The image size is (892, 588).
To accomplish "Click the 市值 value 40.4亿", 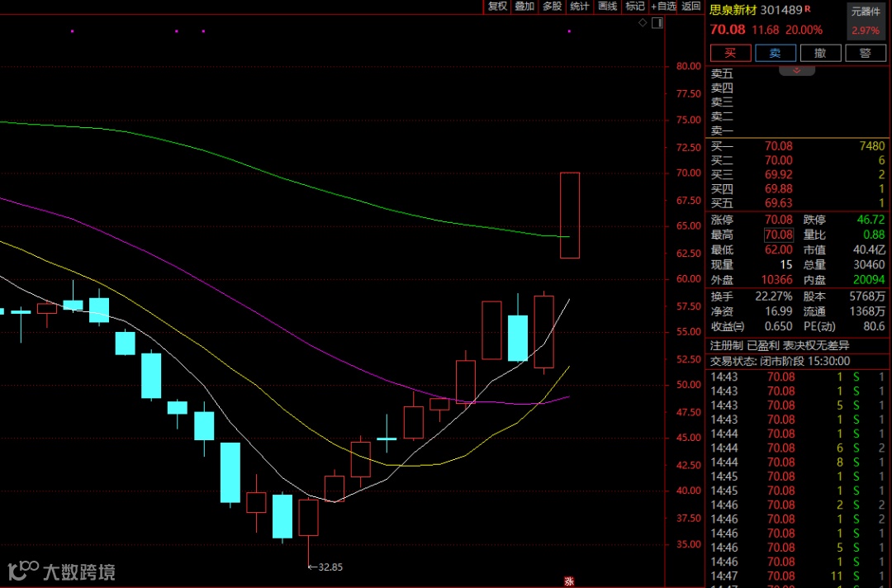I will point(869,249).
